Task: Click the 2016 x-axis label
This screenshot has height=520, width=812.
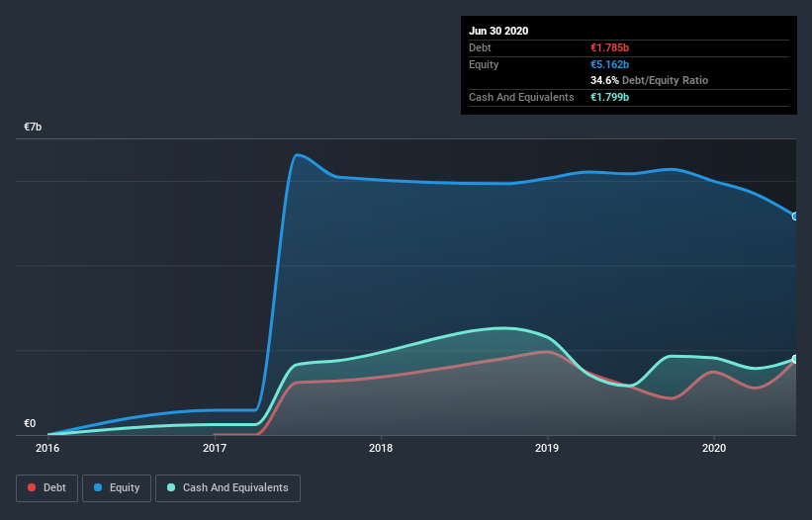Action: coord(47,448)
